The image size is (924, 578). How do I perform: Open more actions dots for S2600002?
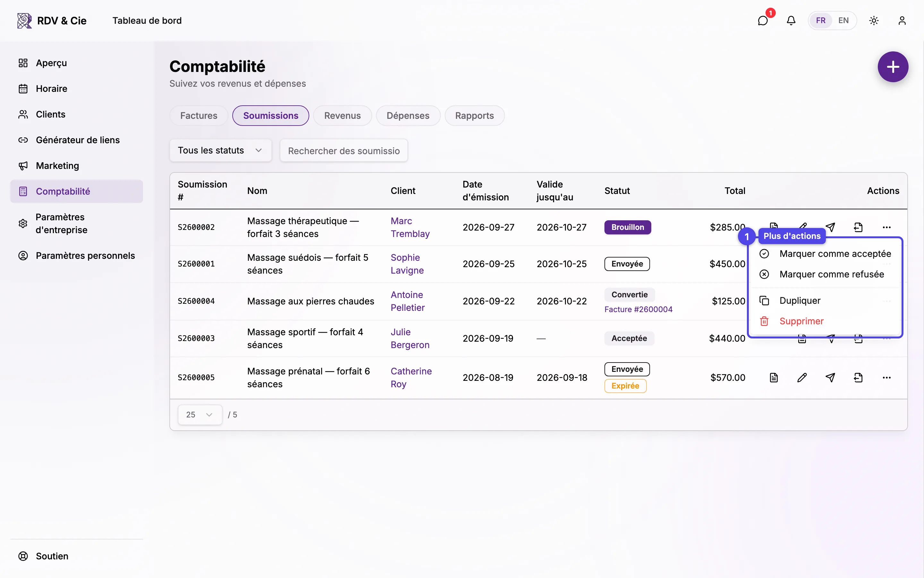click(886, 227)
